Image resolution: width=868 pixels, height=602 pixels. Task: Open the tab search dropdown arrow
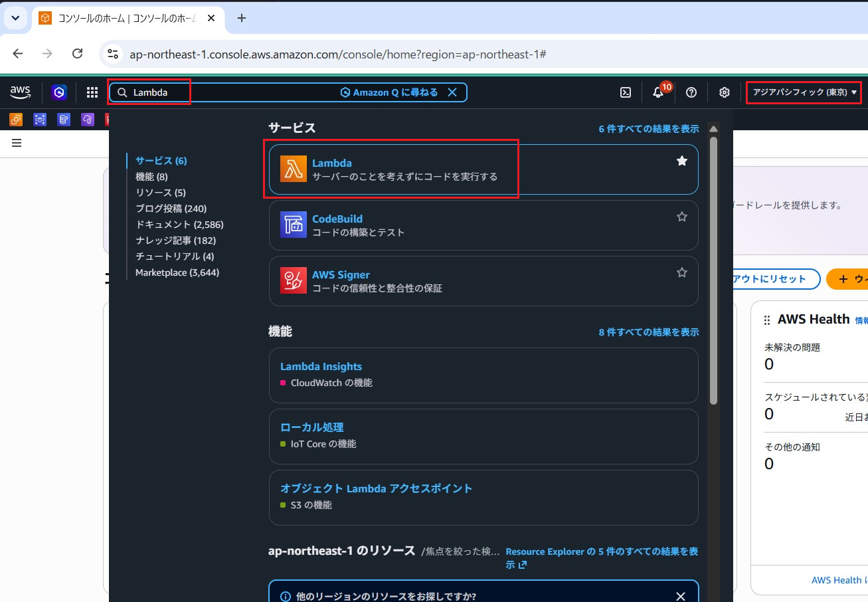point(15,18)
